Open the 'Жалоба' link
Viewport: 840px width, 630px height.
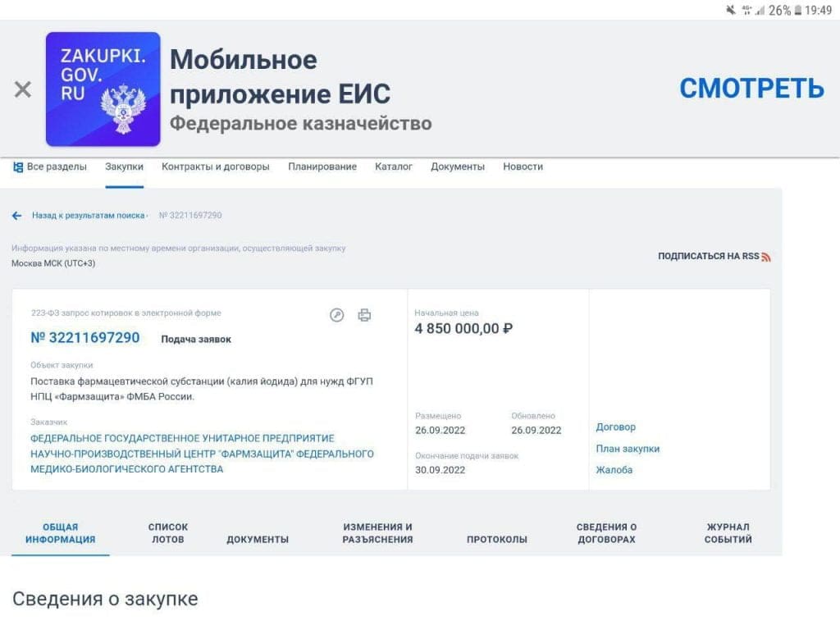tap(614, 470)
